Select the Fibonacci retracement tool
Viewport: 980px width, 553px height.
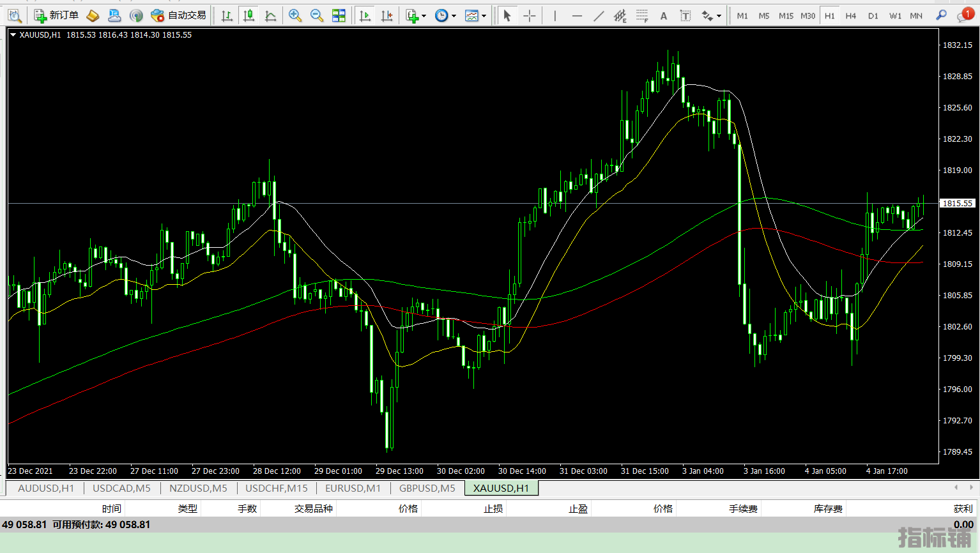pyautogui.click(x=642, y=15)
